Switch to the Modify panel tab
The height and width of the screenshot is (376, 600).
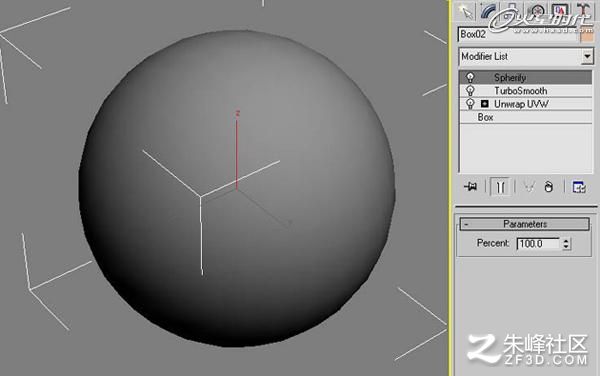(488, 11)
